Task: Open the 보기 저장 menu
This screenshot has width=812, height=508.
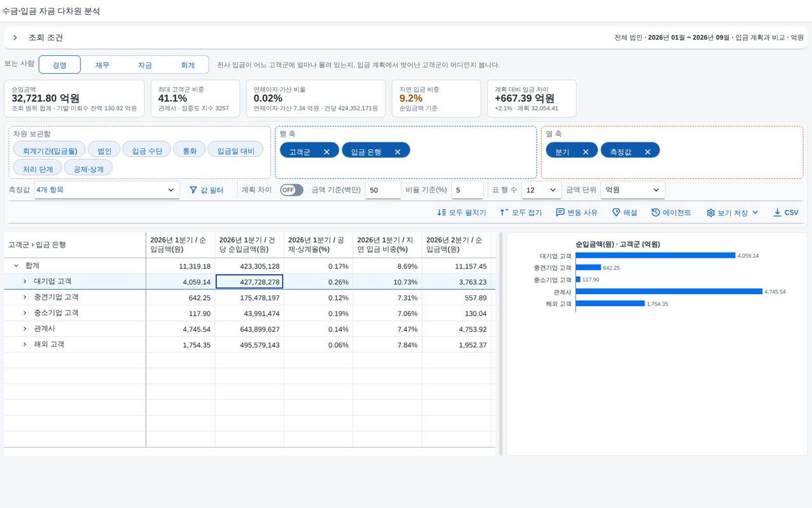Action: 733,213
